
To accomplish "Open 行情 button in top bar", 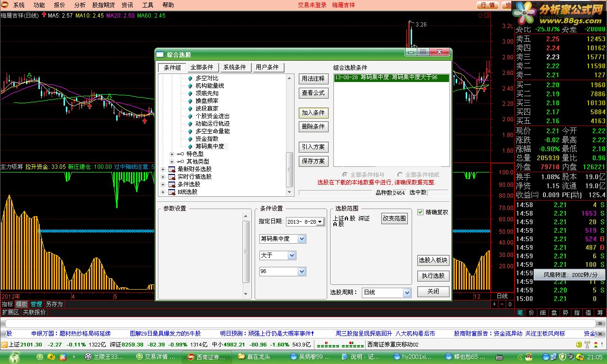I will click(x=487, y=5).
